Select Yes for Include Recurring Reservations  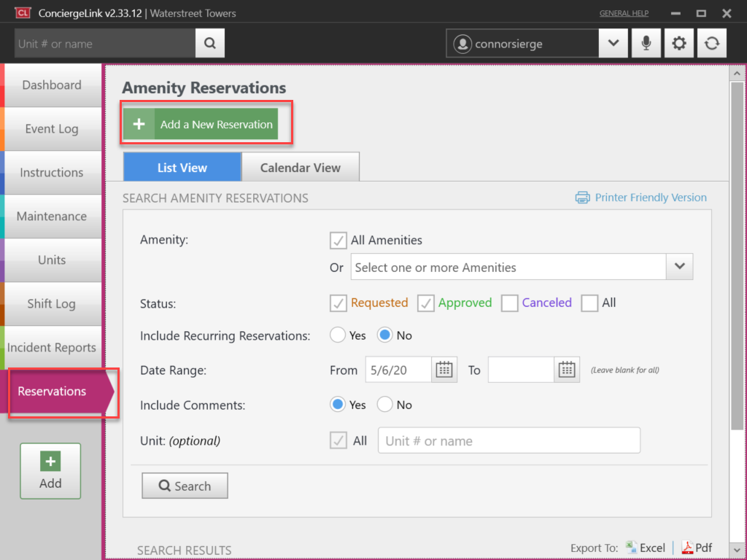point(336,335)
